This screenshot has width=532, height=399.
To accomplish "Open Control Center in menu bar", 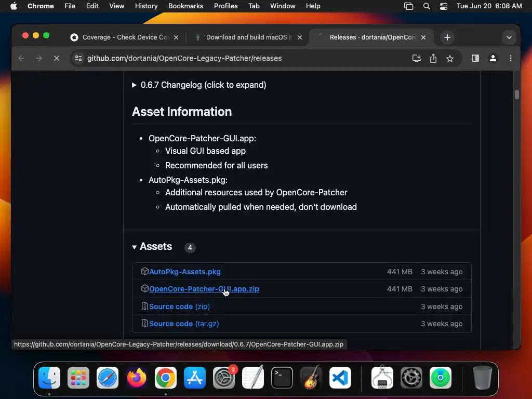I will [444, 6].
